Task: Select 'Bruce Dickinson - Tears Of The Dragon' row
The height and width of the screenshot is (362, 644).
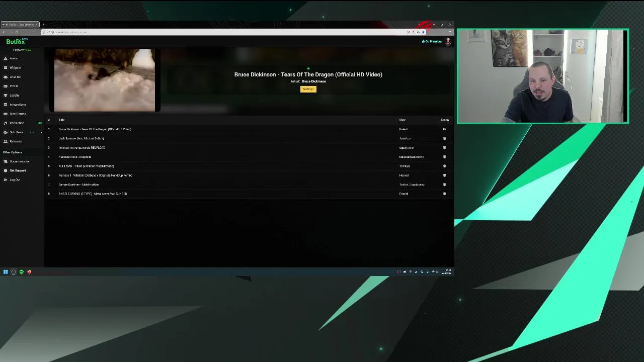Action: [249, 129]
